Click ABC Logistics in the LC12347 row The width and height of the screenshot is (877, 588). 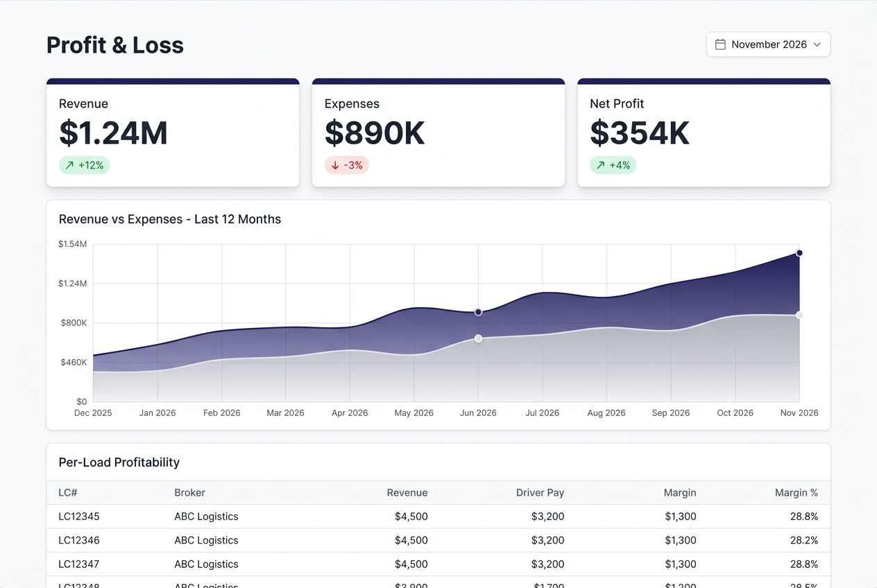point(206,564)
